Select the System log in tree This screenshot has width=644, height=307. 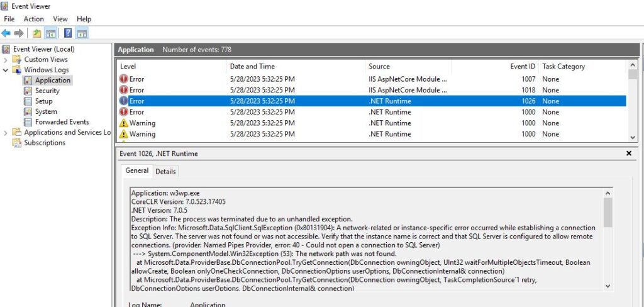pyautogui.click(x=46, y=111)
